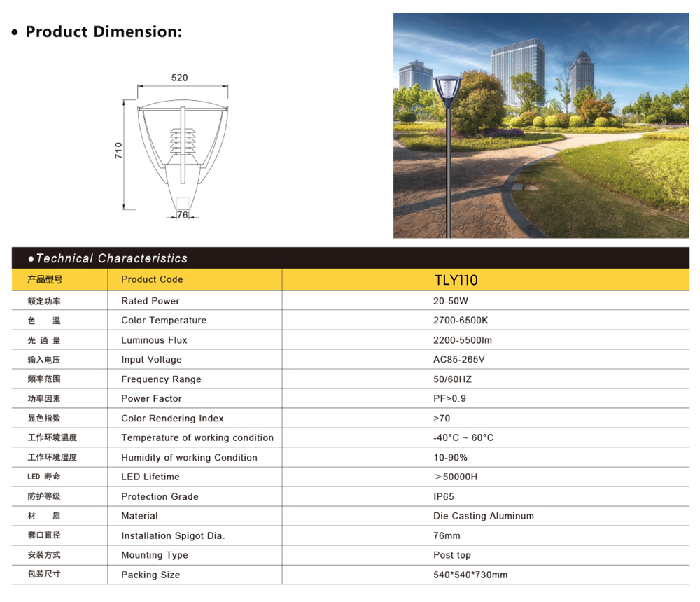Screen dimensions: 700x602
Task: Click the 防护等级 Chinese label
Action: [43, 496]
